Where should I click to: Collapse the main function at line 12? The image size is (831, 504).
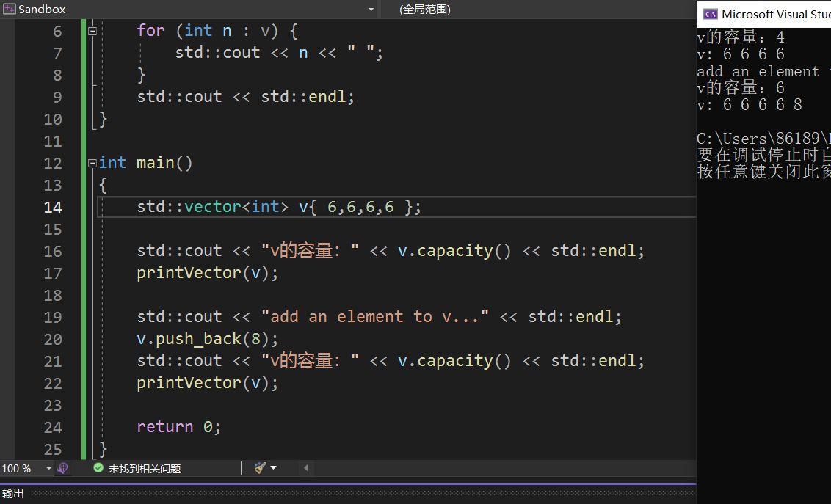coord(92,163)
